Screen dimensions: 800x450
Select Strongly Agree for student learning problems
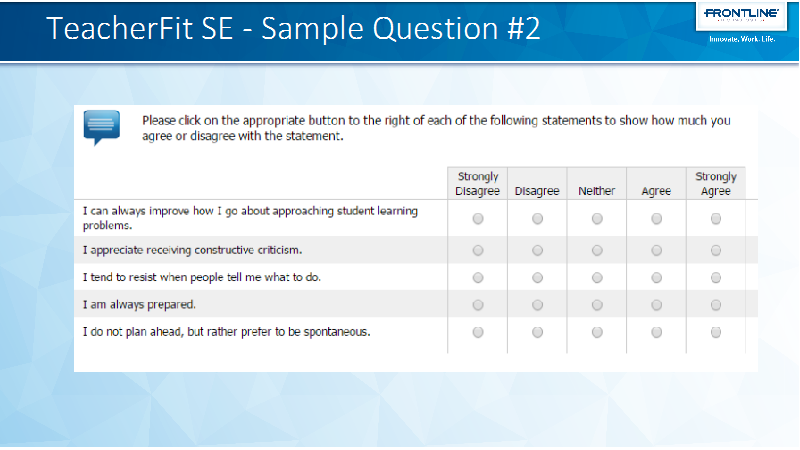[x=716, y=218]
